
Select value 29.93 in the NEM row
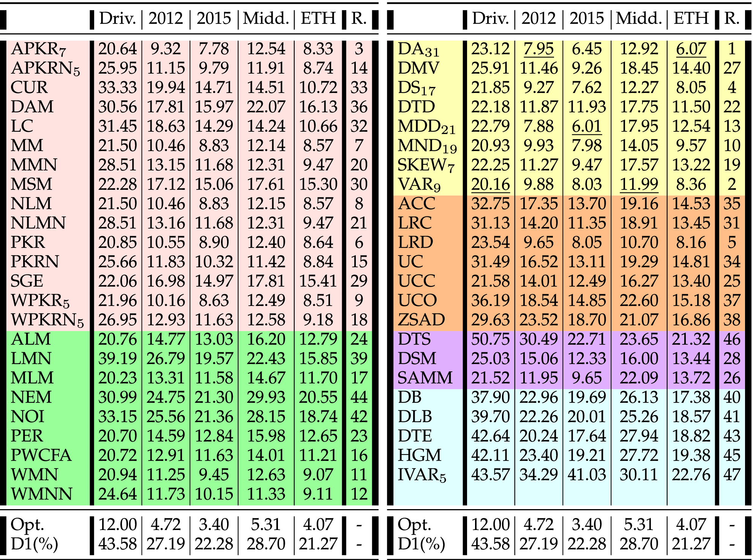pos(266,397)
